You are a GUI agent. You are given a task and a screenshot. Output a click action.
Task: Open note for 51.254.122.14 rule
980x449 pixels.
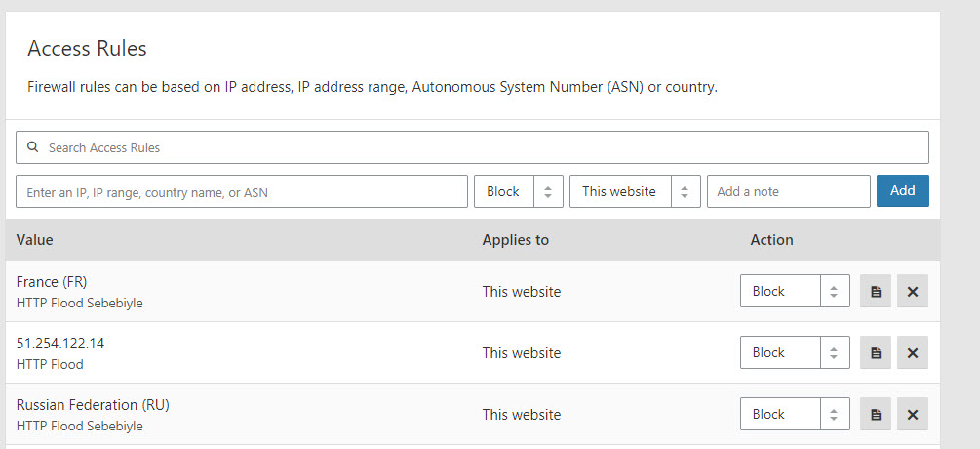tap(875, 353)
